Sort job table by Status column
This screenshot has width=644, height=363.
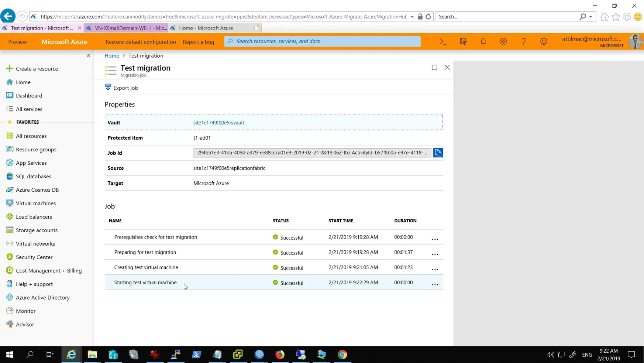281,221
